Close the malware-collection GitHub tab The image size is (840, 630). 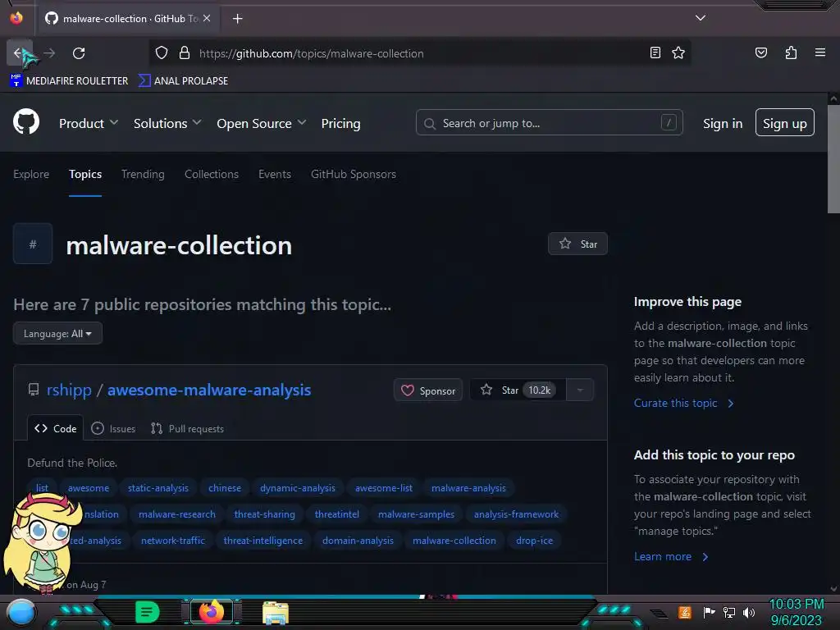[207, 18]
